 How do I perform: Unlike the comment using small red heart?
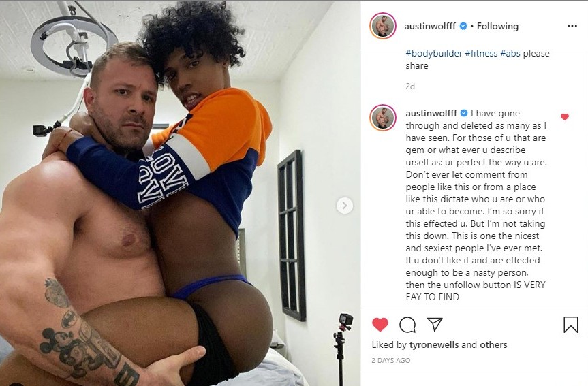565,117
